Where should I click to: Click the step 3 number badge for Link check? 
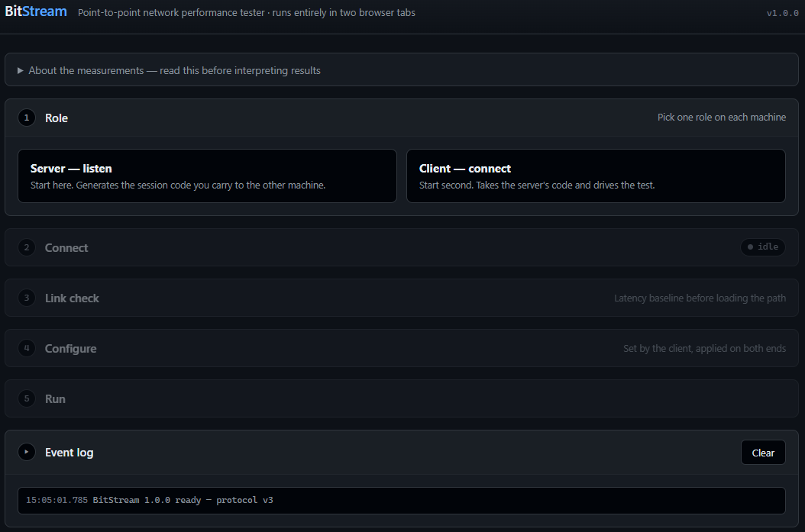(27, 298)
